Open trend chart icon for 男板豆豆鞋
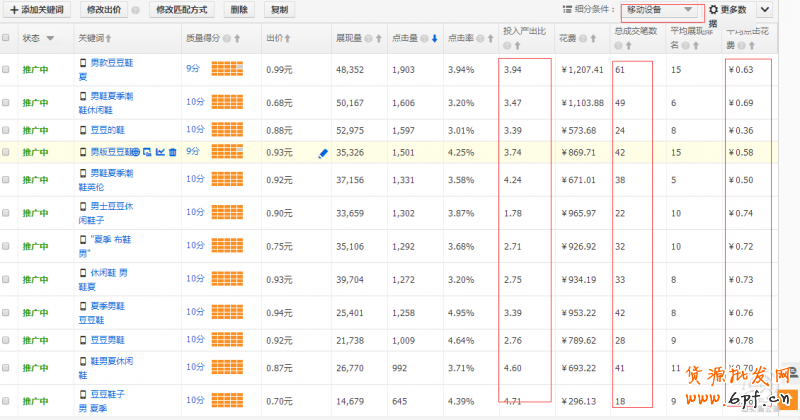The image size is (800, 420). 160,152
